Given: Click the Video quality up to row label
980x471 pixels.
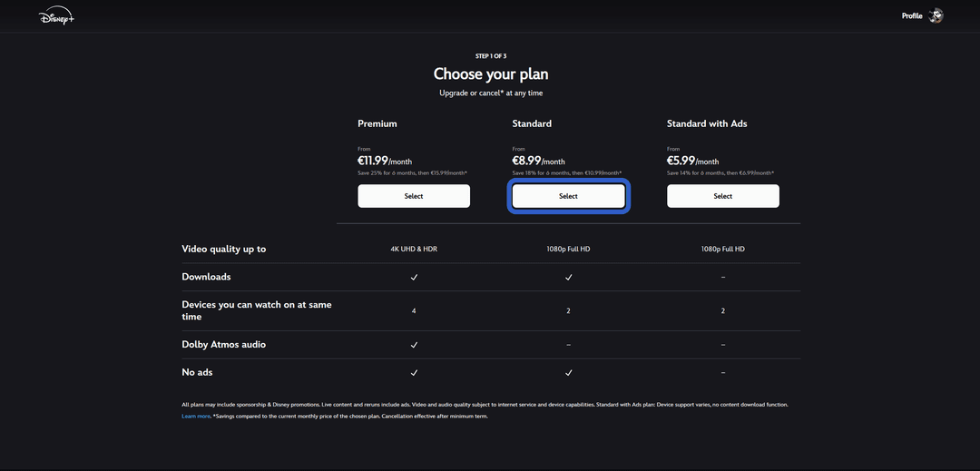Looking at the screenshot, I should click(x=224, y=250).
